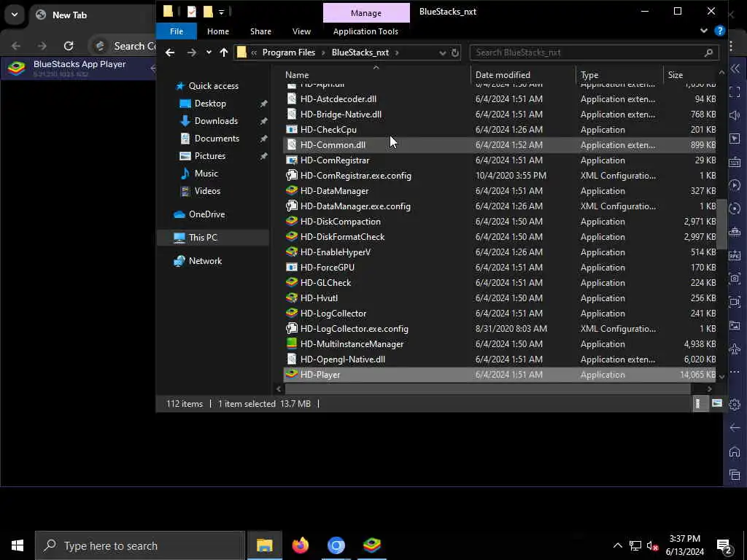
Task: Navigate to Program Files breadcrumb
Action: click(289, 52)
